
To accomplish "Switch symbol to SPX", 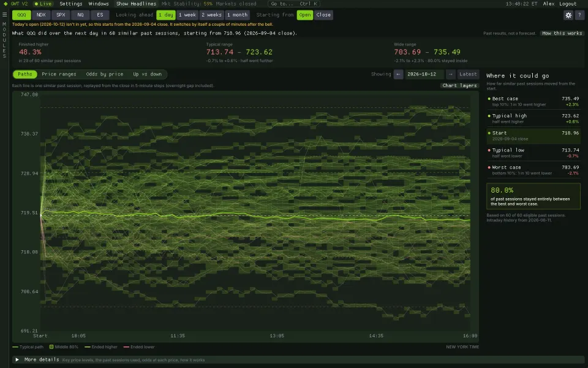I will (61, 15).
